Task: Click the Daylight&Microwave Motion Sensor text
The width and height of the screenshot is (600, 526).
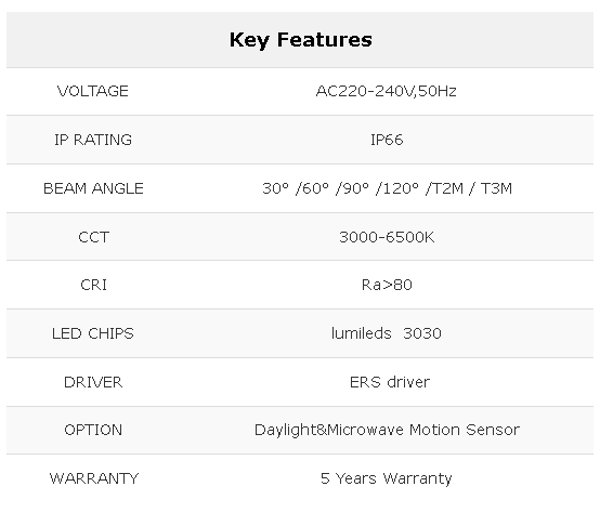Action: coord(386,430)
